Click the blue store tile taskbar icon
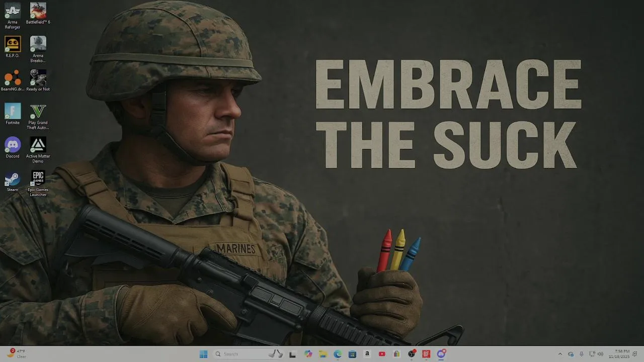 click(352, 354)
